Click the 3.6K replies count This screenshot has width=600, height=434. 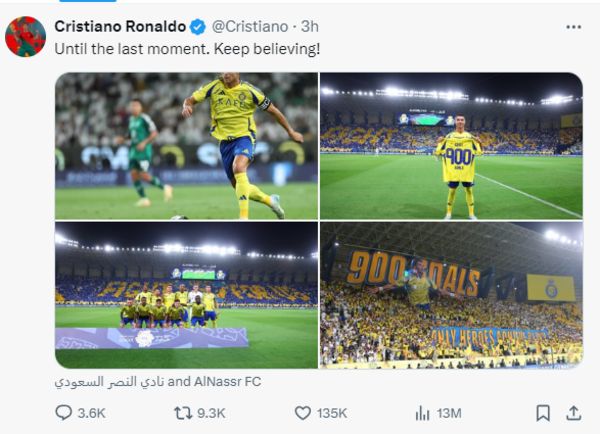pyautogui.click(x=91, y=412)
